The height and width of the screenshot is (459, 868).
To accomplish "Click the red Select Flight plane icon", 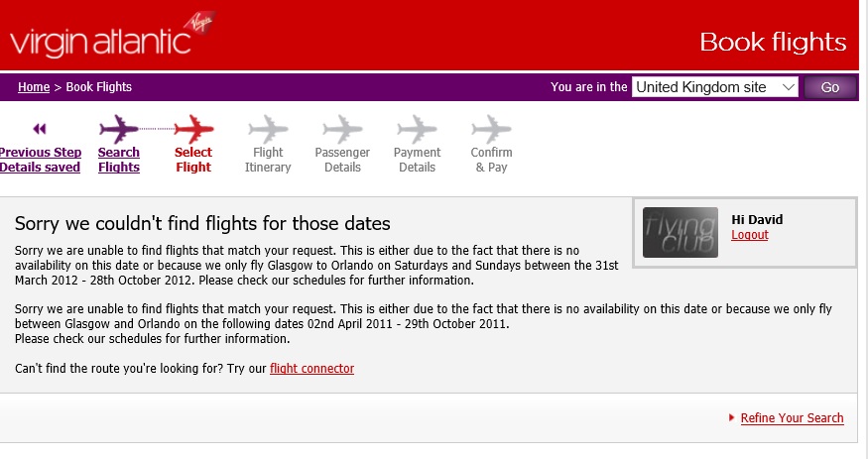I will (193, 129).
